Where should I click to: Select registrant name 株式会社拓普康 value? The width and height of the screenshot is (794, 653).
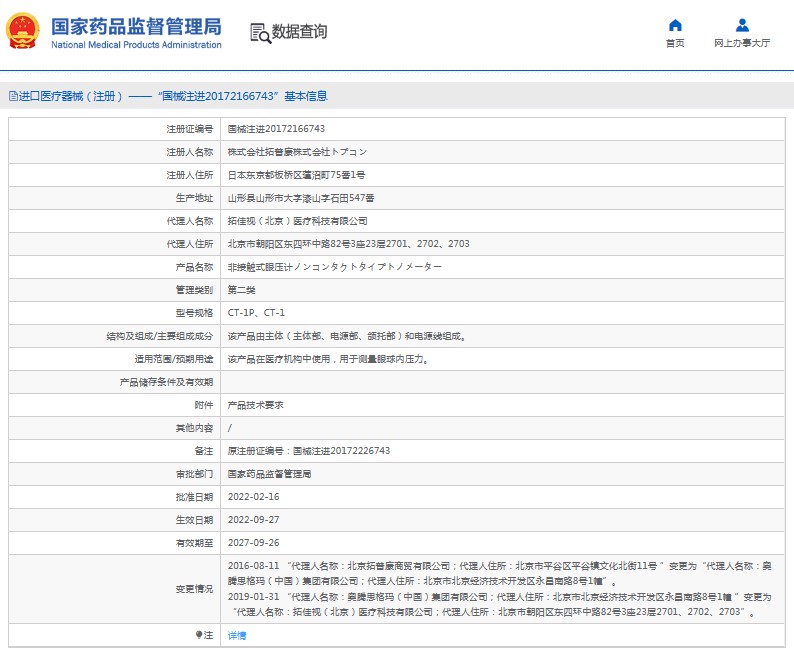[x=297, y=152]
